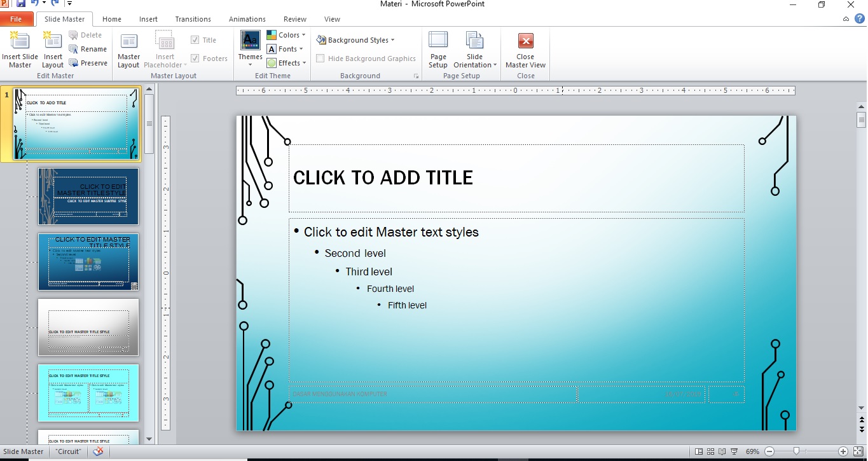Screen dimensions: 868x461
Task: Click the Insert Layout icon
Action: (53, 41)
